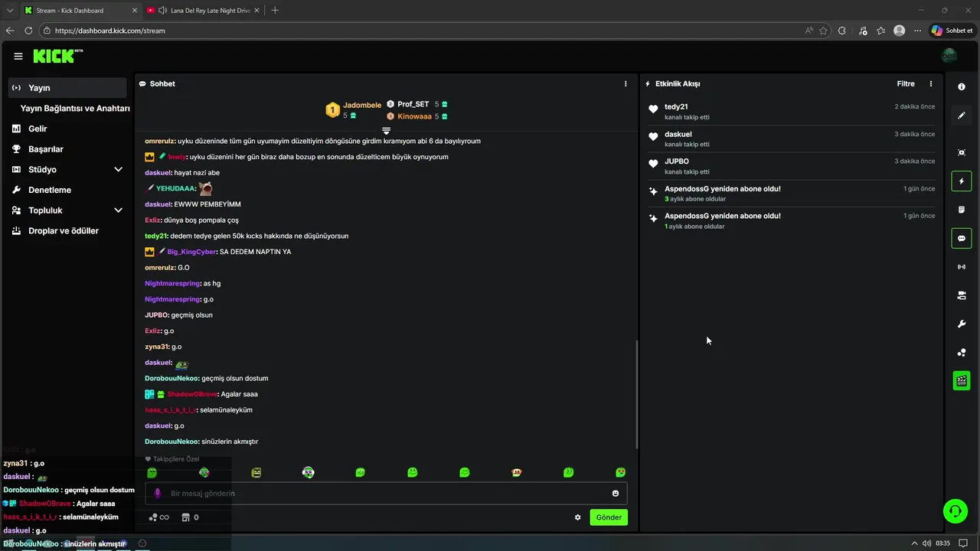Image resolution: width=980 pixels, height=551 pixels.
Task: Click the KICK logo
Action: [x=57, y=56]
